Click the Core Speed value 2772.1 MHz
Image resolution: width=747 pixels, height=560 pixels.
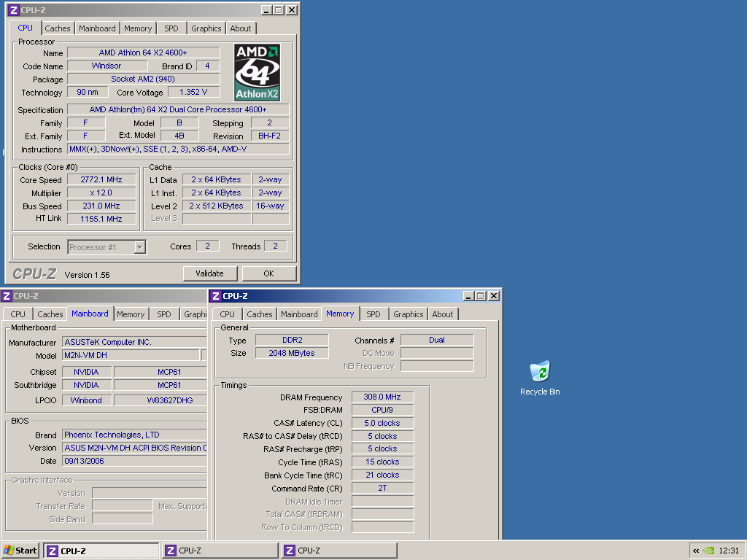(x=101, y=179)
